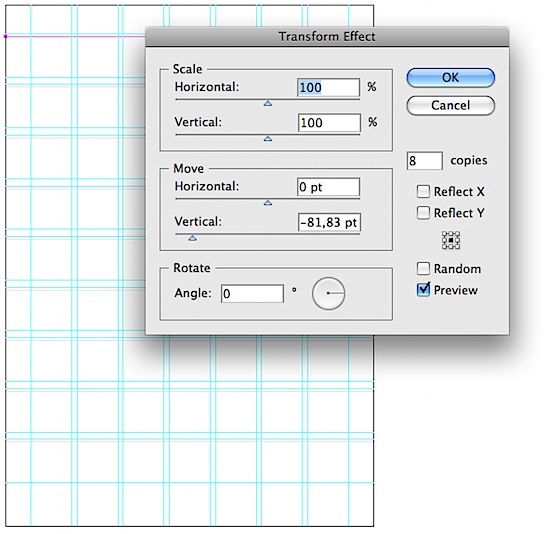Enable the Reflect X checkbox
This screenshot has height=534, width=550.
click(x=423, y=192)
